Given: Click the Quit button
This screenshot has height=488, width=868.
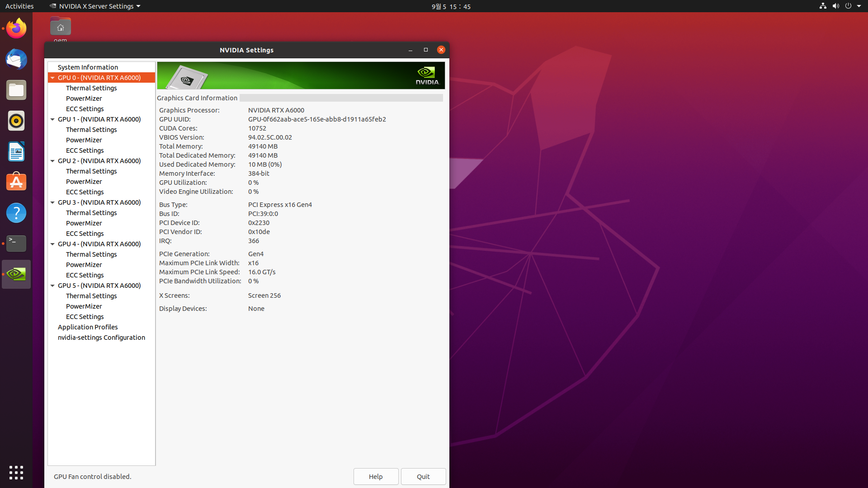Looking at the screenshot, I should [423, 476].
